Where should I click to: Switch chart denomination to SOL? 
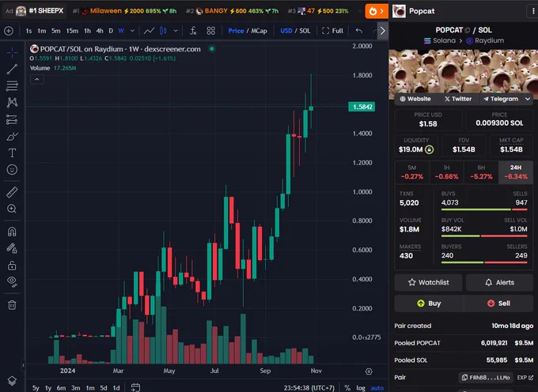(x=305, y=31)
